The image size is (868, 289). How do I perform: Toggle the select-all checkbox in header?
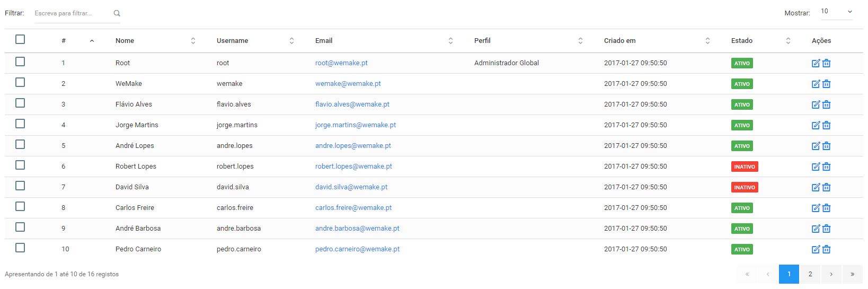(20, 39)
